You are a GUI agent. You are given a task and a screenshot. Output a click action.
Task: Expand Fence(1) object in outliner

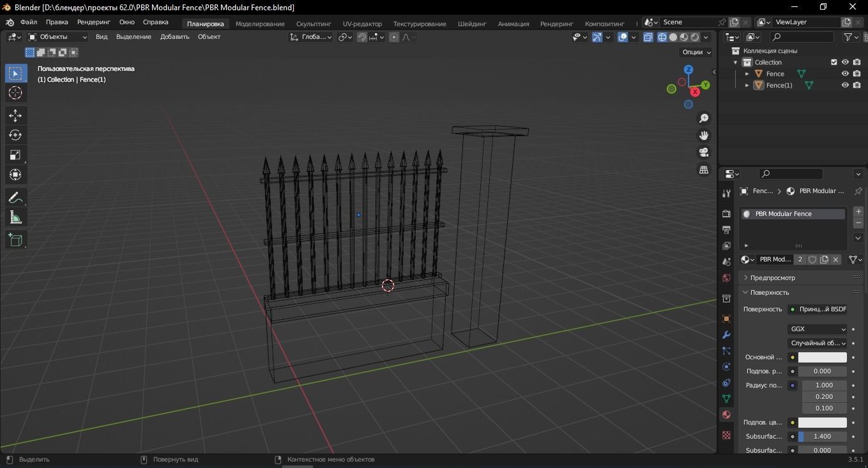click(747, 85)
